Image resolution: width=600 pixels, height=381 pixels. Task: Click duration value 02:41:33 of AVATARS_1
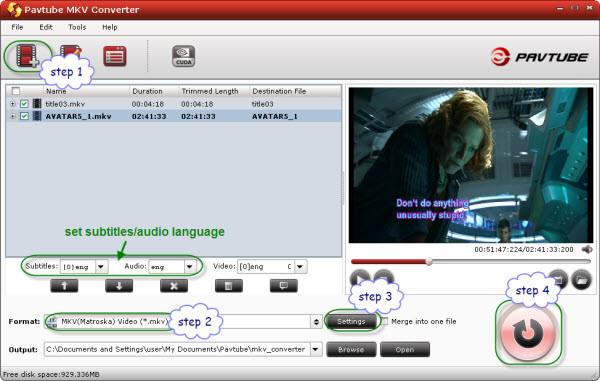point(149,116)
